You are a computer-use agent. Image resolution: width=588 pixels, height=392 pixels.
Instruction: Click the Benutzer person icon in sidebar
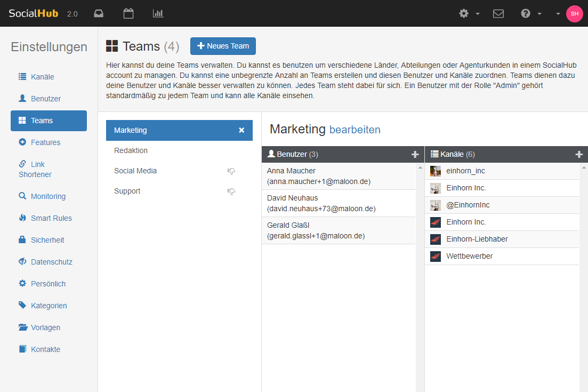[22, 98]
